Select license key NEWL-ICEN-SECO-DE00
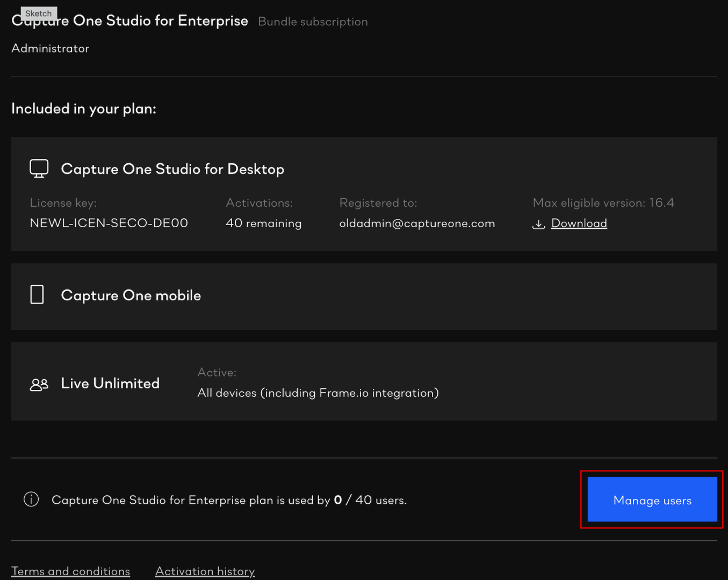Image resolution: width=728 pixels, height=580 pixels. 109,223
